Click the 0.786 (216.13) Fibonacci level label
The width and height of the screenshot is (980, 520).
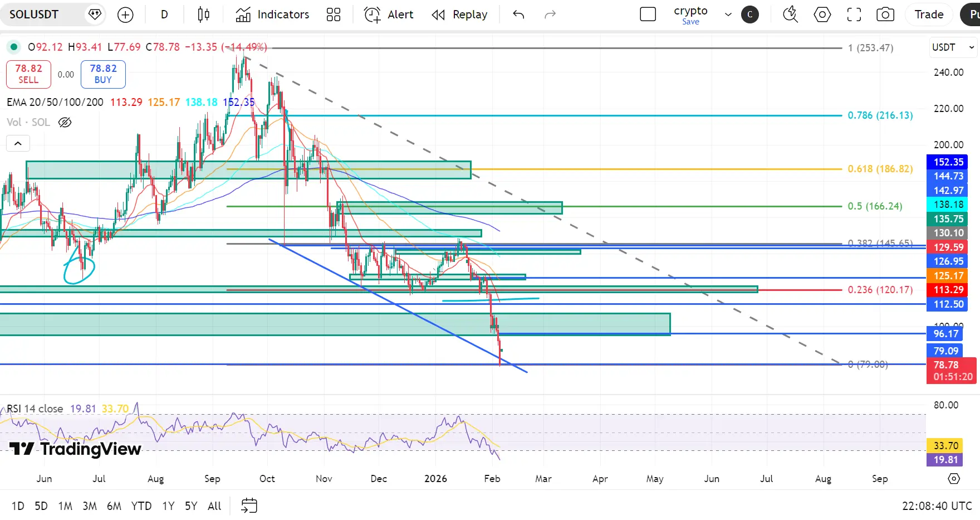[880, 115]
